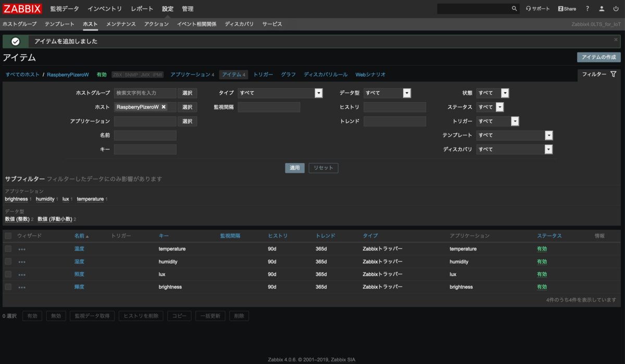Viewport: 625px width, 364px height.
Task: Toggle the フィルター funnel tab
Action: coord(599,74)
